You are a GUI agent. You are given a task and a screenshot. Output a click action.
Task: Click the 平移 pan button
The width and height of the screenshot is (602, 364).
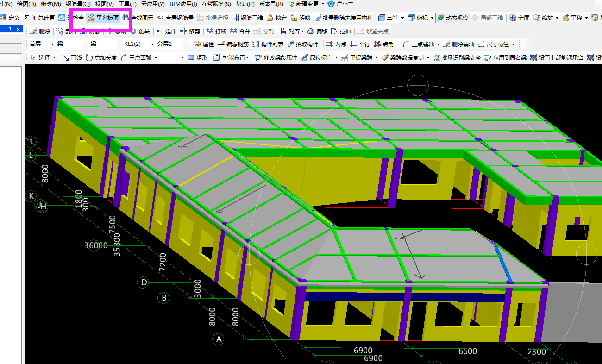point(573,18)
